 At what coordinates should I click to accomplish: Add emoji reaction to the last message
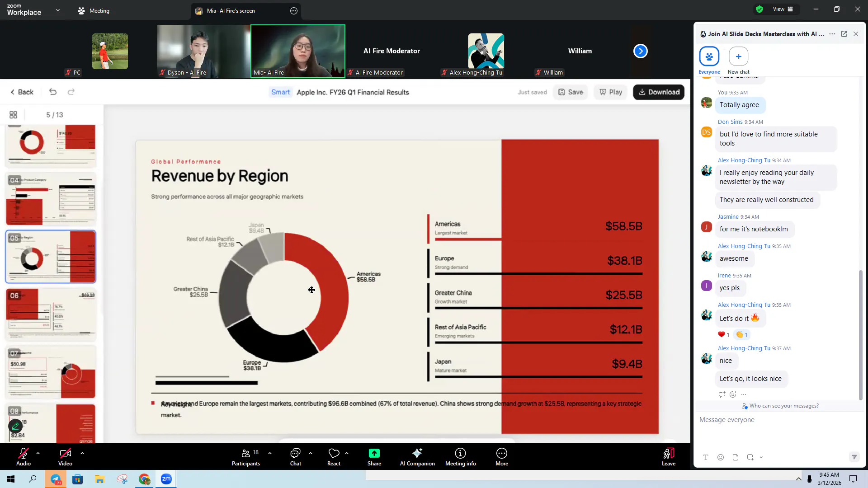[x=733, y=394]
